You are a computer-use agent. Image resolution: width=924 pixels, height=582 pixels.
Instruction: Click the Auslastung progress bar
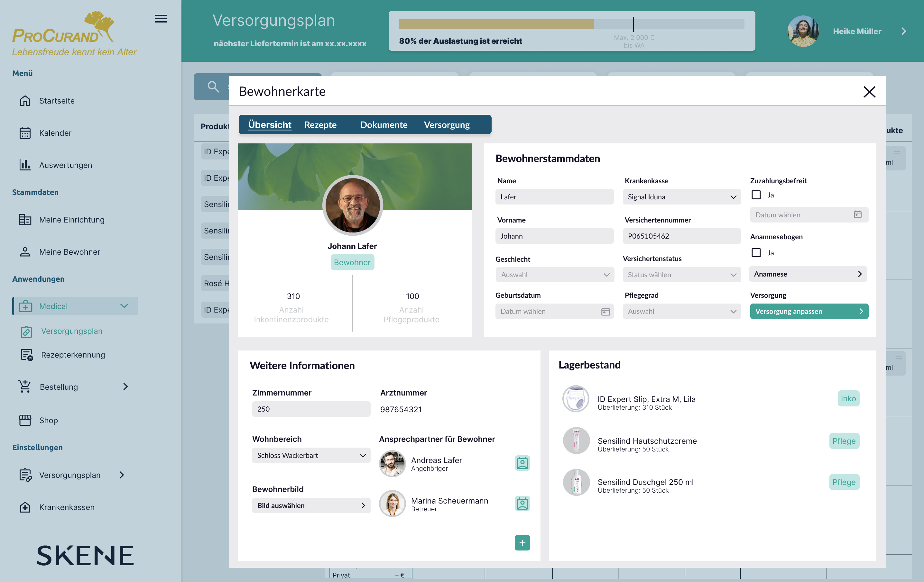coord(571,24)
